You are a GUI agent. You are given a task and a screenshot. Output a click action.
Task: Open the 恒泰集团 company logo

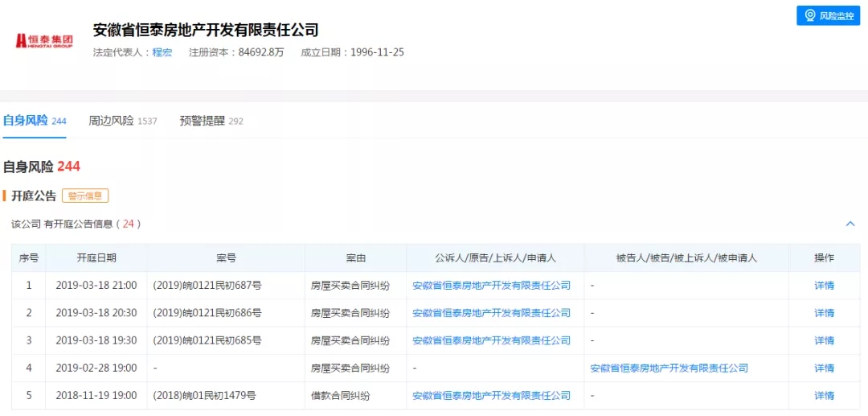[44, 41]
